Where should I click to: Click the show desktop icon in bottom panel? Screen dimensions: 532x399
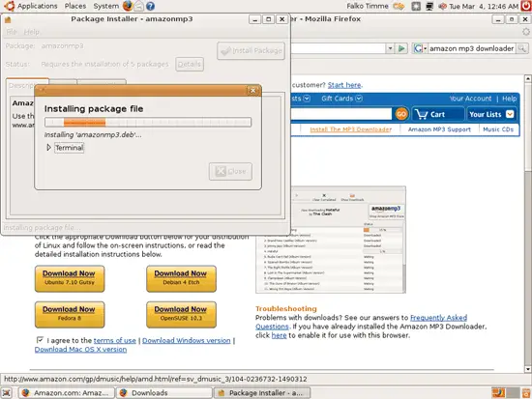pos(7,393)
